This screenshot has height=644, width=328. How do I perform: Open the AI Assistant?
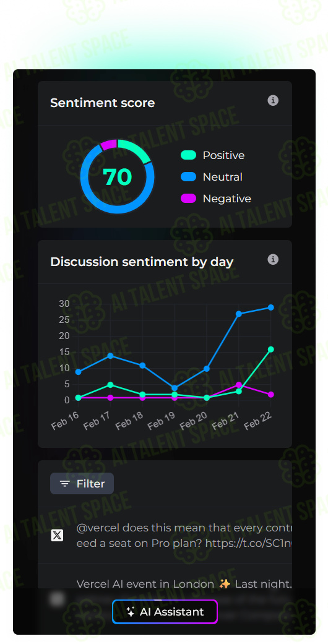click(x=165, y=612)
